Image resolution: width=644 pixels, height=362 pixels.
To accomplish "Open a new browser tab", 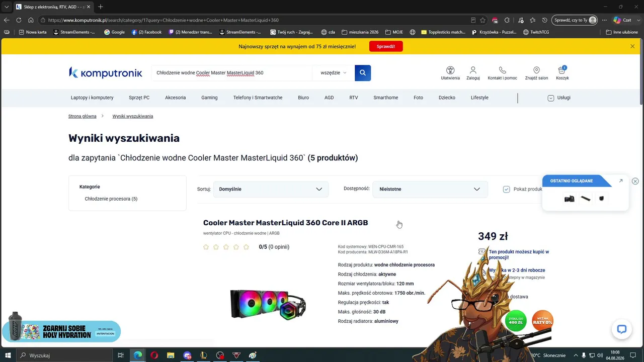I will pyautogui.click(x=101, y=7).
